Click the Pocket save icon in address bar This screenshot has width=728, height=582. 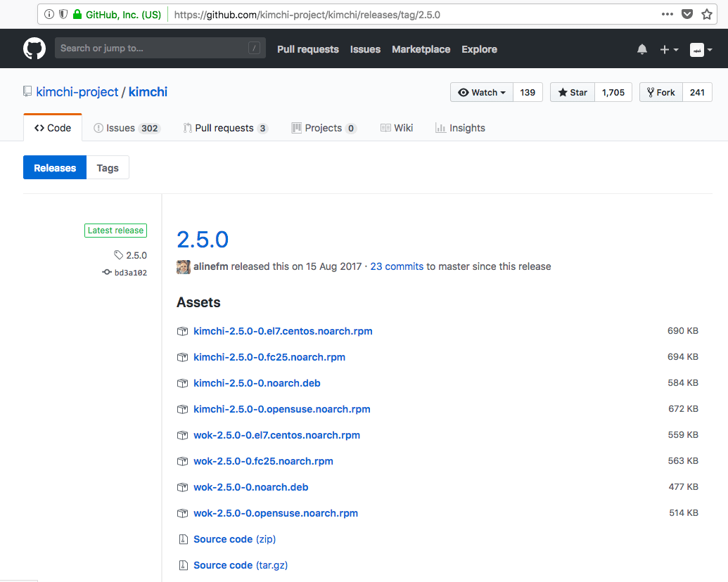coord(687,14)
